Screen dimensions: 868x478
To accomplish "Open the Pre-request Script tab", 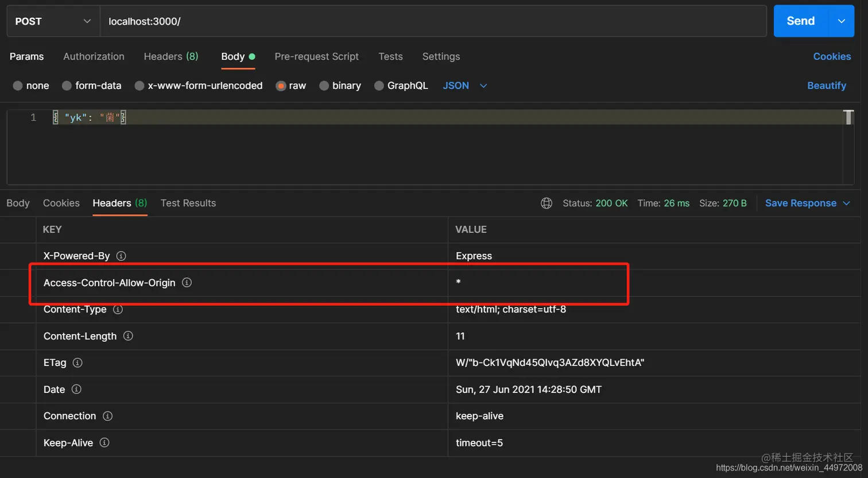I will [x=316, y=56].
